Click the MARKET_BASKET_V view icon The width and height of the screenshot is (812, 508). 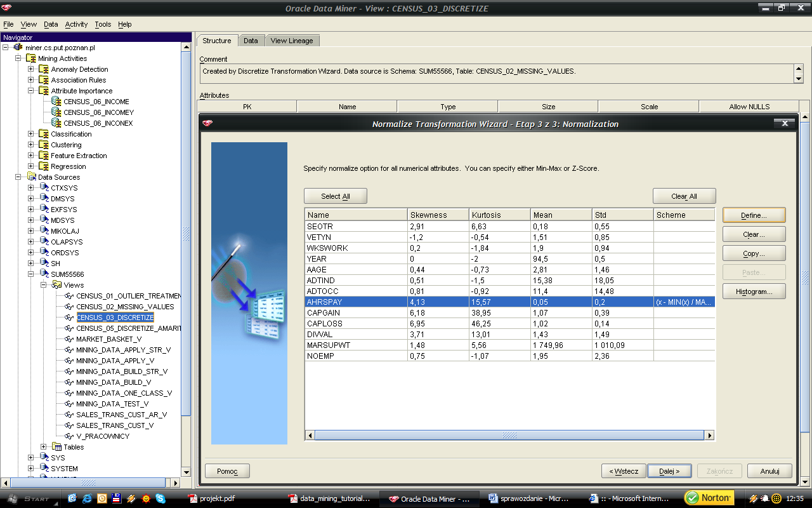[69, 339]
